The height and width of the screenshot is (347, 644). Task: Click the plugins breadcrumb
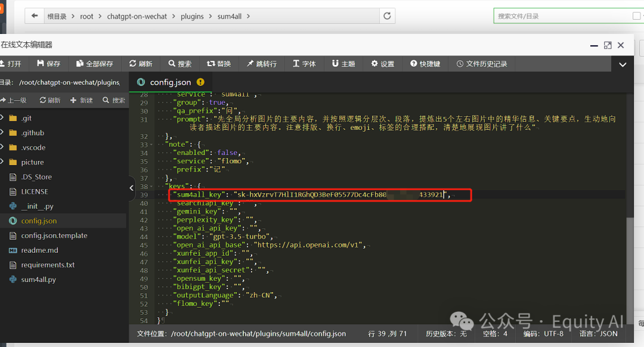pos(192,17)
